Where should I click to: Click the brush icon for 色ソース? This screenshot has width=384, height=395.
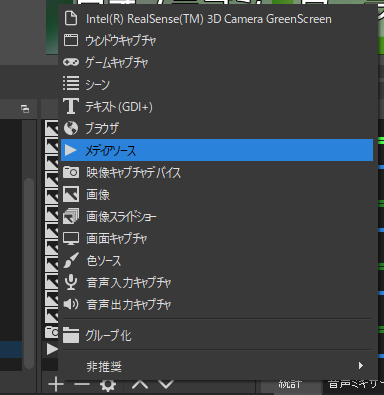[x=71, y=260]
